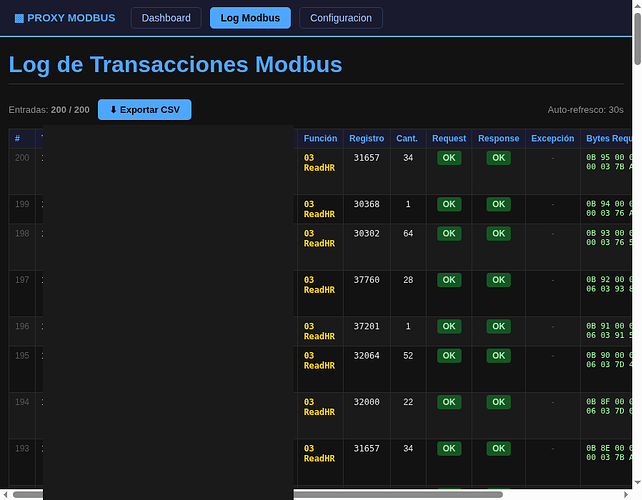Click Response OK badge in row 194
Image resolution: width=642 pixels, height=500 pixels.
(x=498, y=402)
